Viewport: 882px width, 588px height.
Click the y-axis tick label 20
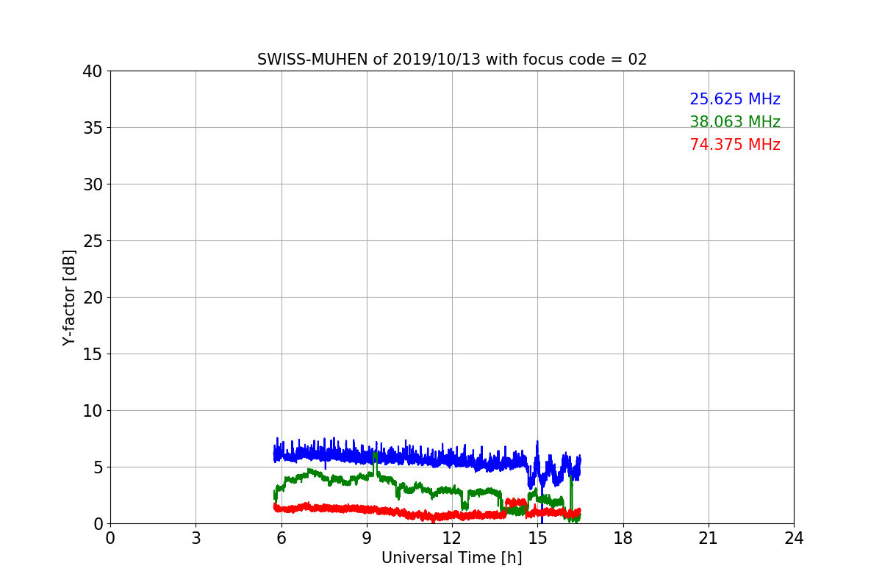(x=92, y=298)
